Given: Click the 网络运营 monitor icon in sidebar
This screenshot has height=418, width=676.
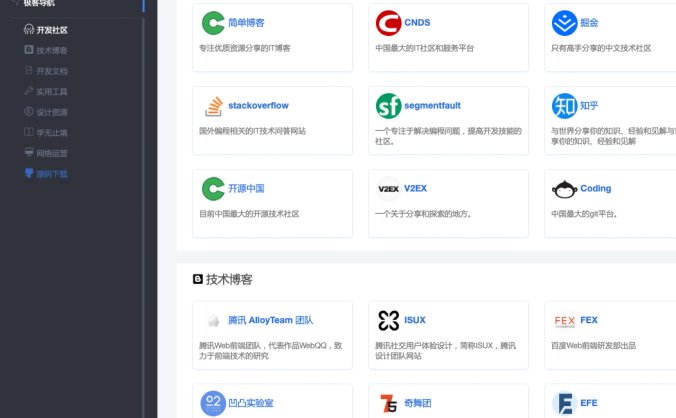Looking at the screenshot, I should tap(29, 152).
